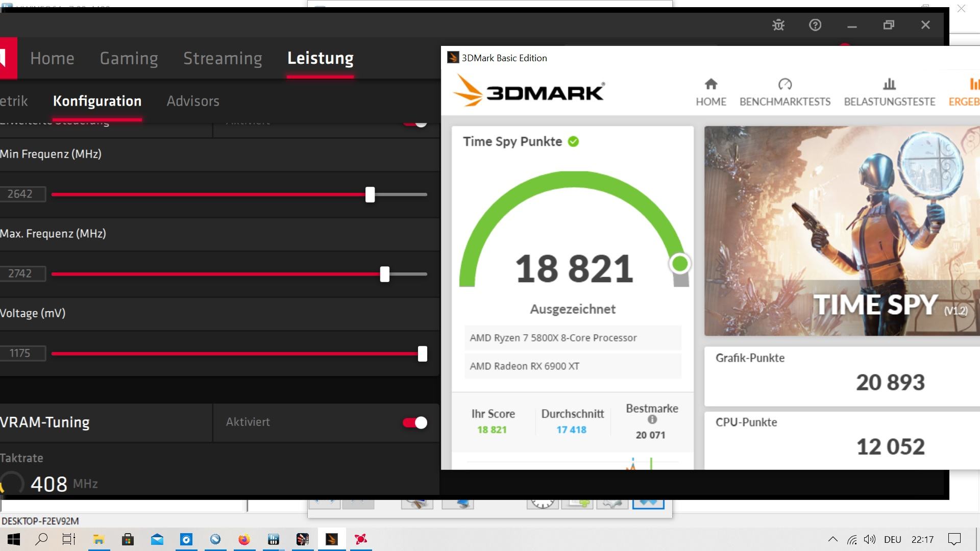The width and height of the screenshot is (980, 551).
Task: Click the Max. Frequenz slider handle
Action: tap(385, 274)
